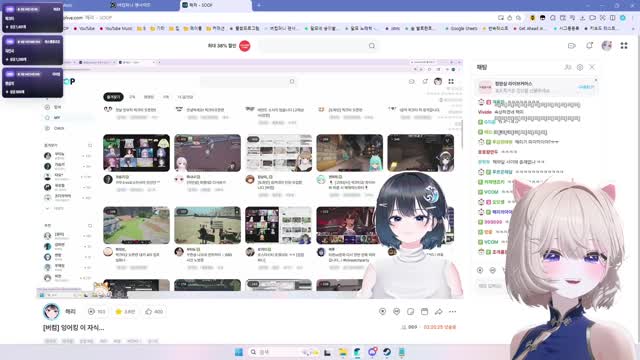Open chat settings gear

pyautogui.click(x=580, y=67)
